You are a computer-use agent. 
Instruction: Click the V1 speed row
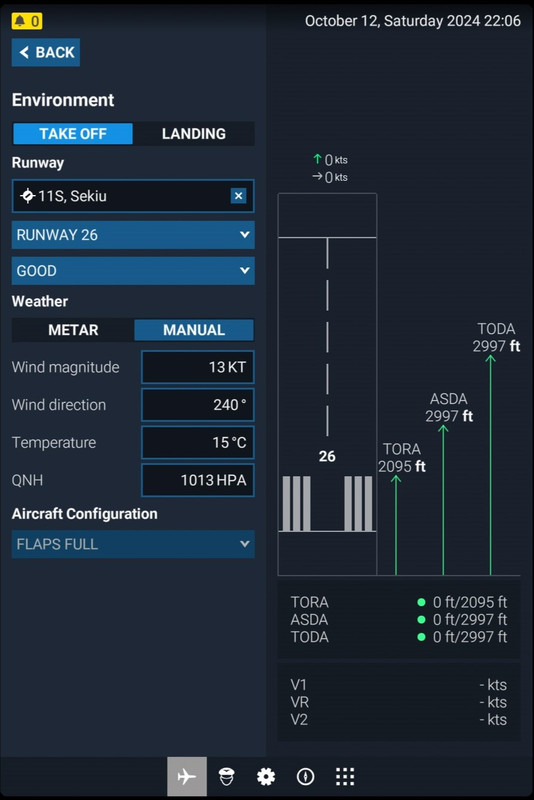(x=399, y=685)
